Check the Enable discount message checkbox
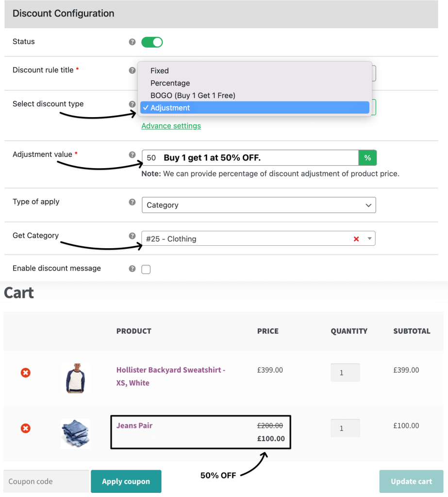448x497 pixels. (146, 270)
